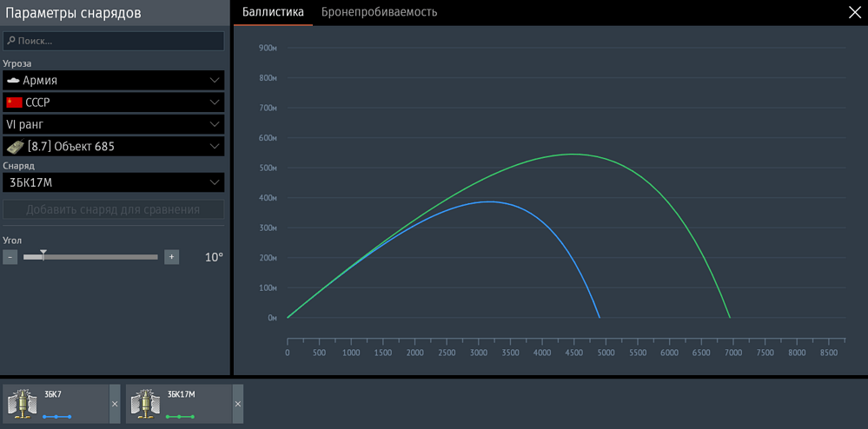The height and width of the screenshot is (429, 868).
Task: Click Добавить снаряд для сравнения button
Action: [113, 209]
